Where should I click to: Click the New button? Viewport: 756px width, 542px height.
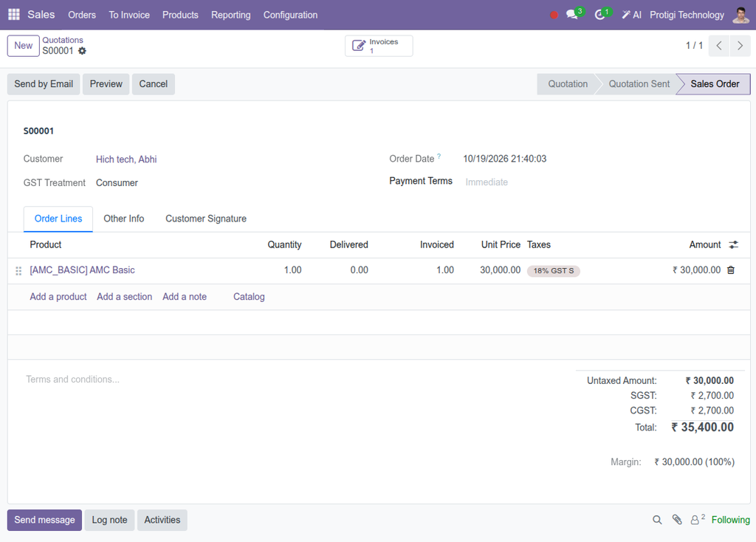tap(23, 46)
